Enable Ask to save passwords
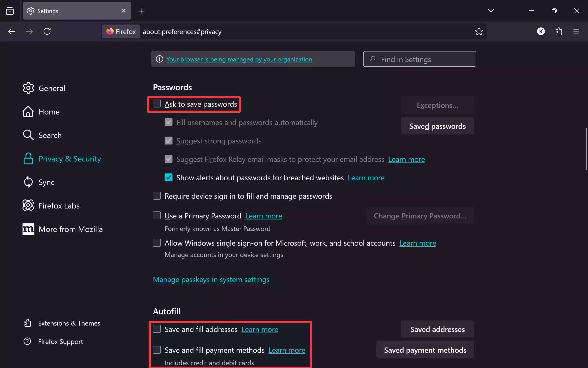The height and width of the screenshot is (368, 588). coord(156,103)
